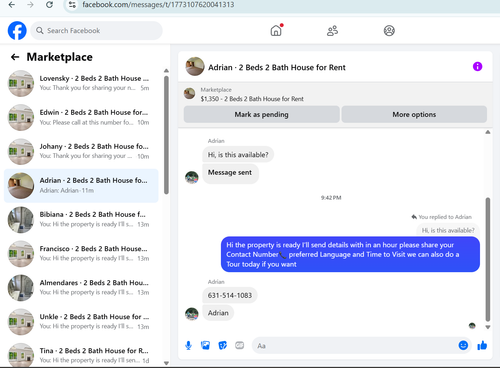Image resolution: width=500 pixels, height=368 pixels.
Task: Click chat scrollbar down arrow
Action: tap(488, 327)
